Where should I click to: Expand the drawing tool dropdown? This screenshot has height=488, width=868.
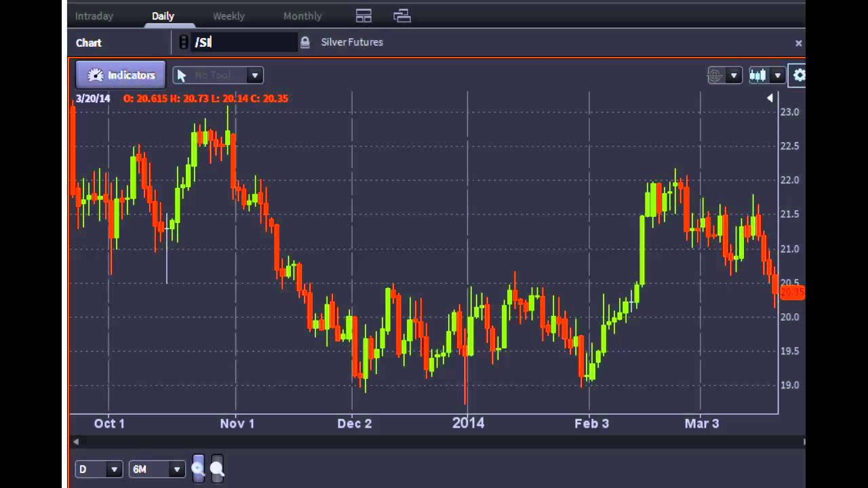point(255,75)
